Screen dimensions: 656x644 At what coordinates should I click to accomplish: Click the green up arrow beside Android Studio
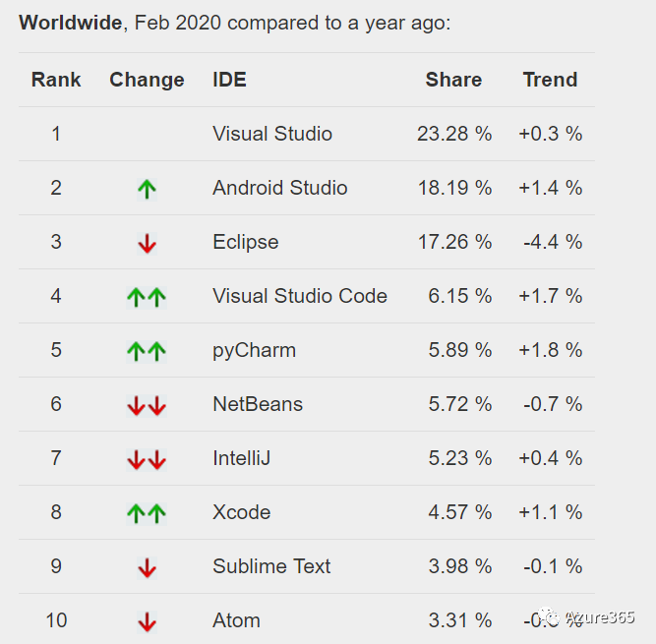pos(147,189)
